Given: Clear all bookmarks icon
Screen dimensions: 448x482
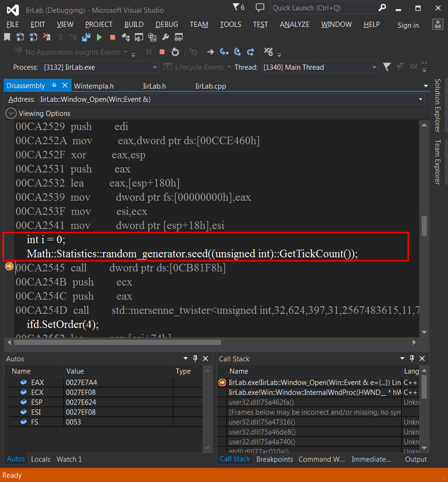Looking at the screenshot, I should click(x=47, y=37).
